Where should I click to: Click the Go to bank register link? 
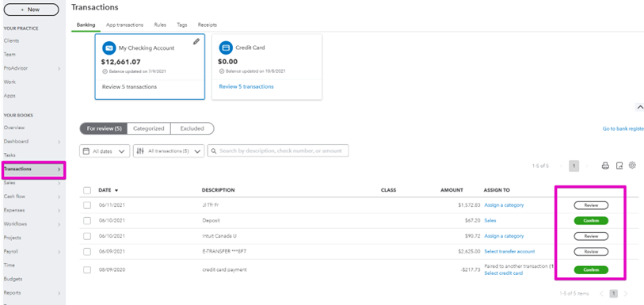coord(623,129)
